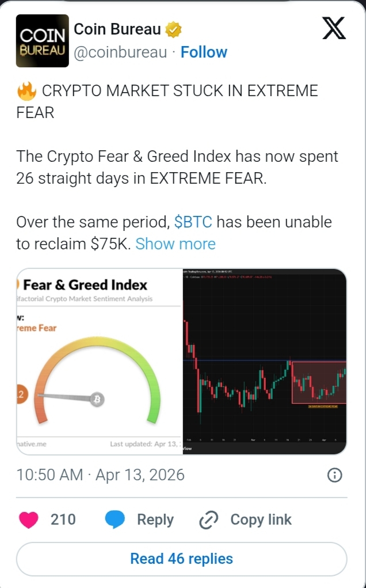Viewport: 366px width, 588px height.
Task: Open the Coin Bureau display name
Action: (117, 29)
